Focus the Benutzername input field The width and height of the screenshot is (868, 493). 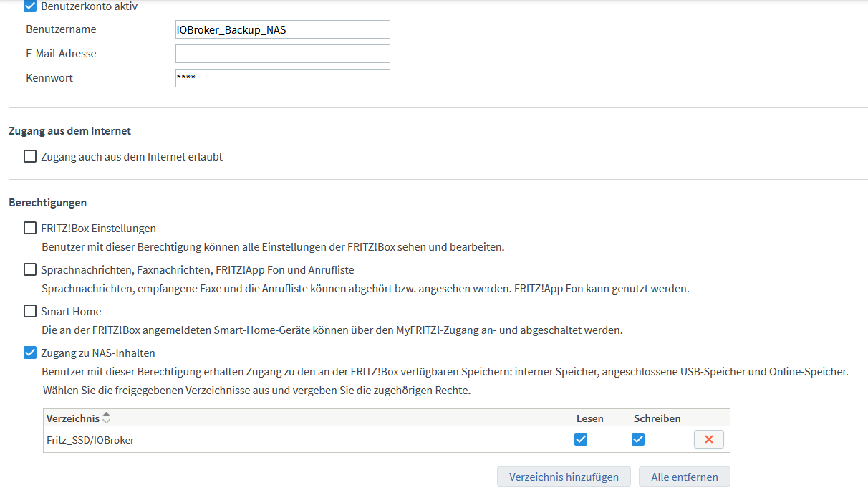pos(283,29)
